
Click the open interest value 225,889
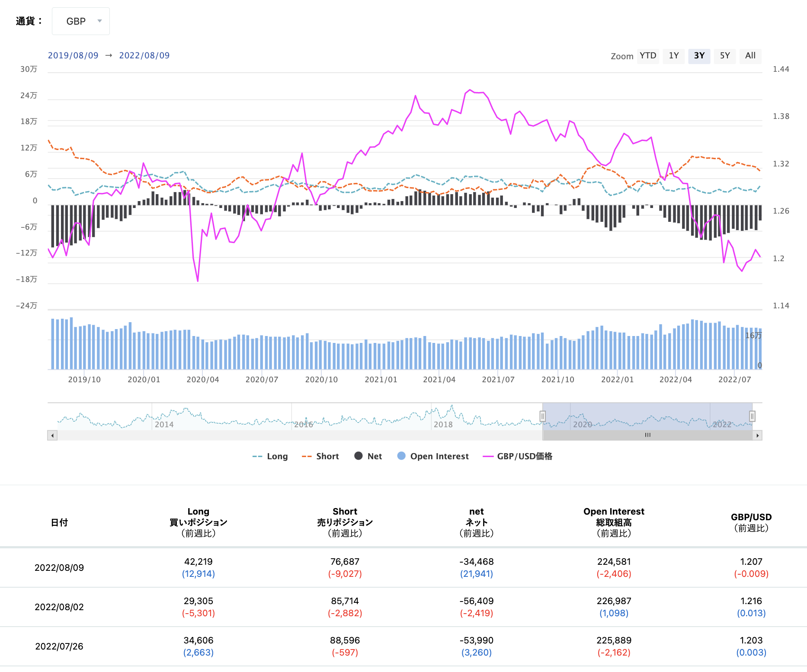point(614,640)
